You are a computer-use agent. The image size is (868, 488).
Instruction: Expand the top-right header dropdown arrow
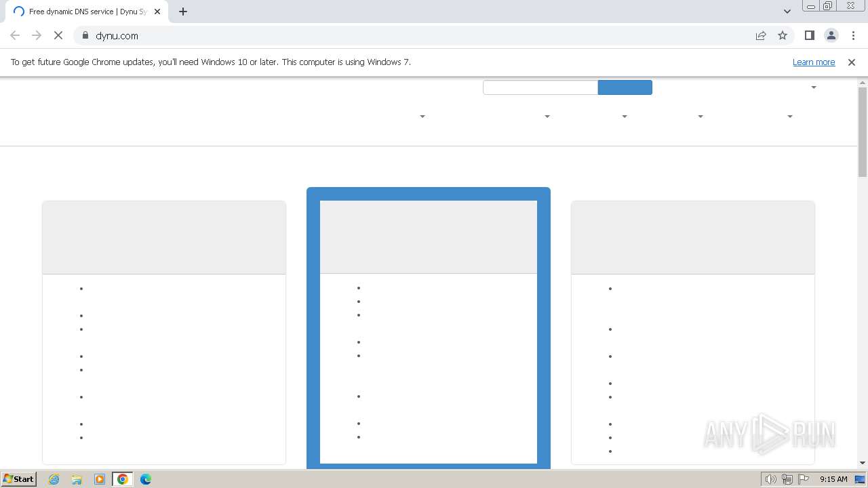coord(814,87)
